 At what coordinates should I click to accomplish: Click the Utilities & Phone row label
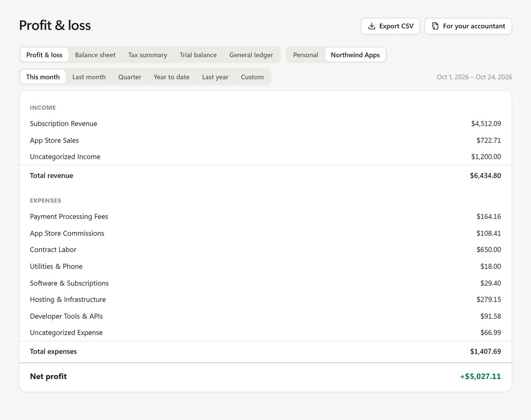56,266
